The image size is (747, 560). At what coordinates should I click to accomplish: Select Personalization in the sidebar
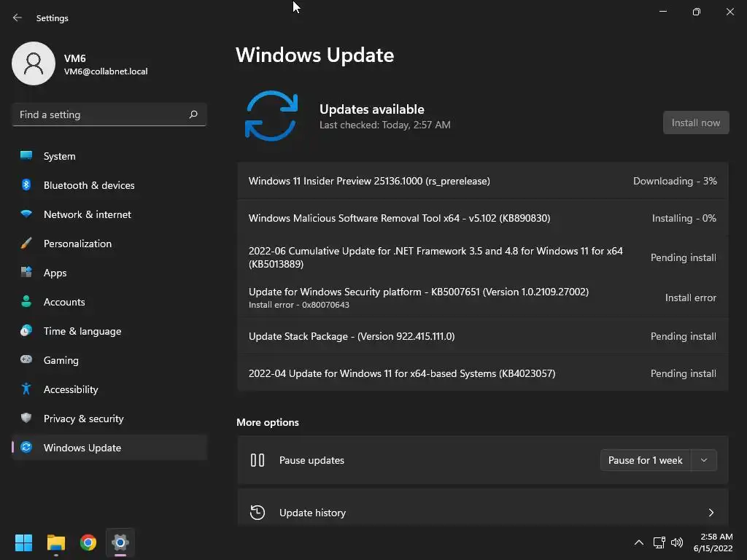point(109,244)
